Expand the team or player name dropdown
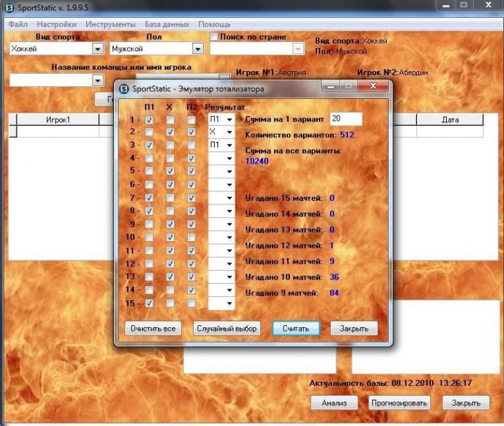 point(97,80)
